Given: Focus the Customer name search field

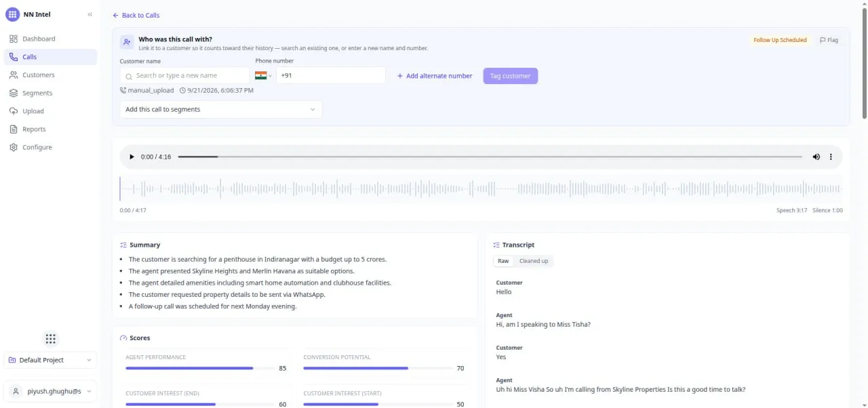Looking at the screenshot, I should pyautogui.click(x=184, y=76).
